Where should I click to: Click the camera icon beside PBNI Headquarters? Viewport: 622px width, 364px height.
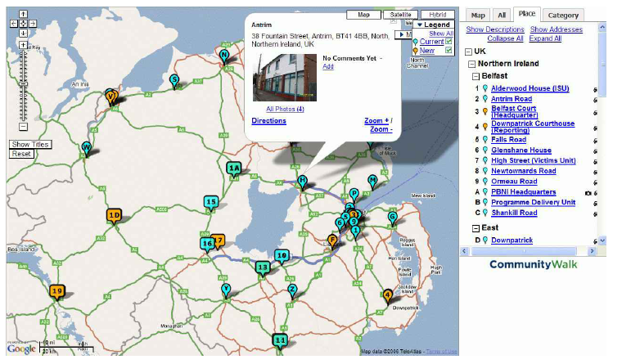point(588,192)
